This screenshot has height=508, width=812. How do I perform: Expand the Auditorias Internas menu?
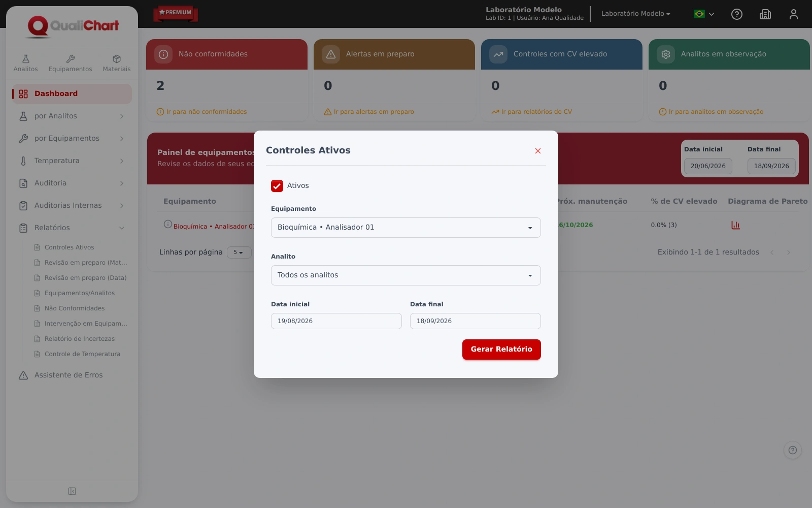72,206
